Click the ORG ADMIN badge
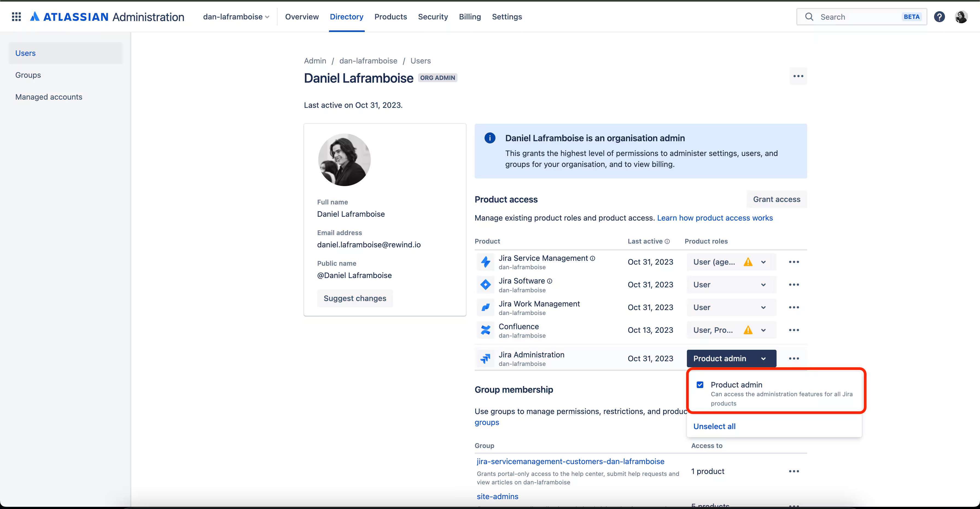 [437, 78]
